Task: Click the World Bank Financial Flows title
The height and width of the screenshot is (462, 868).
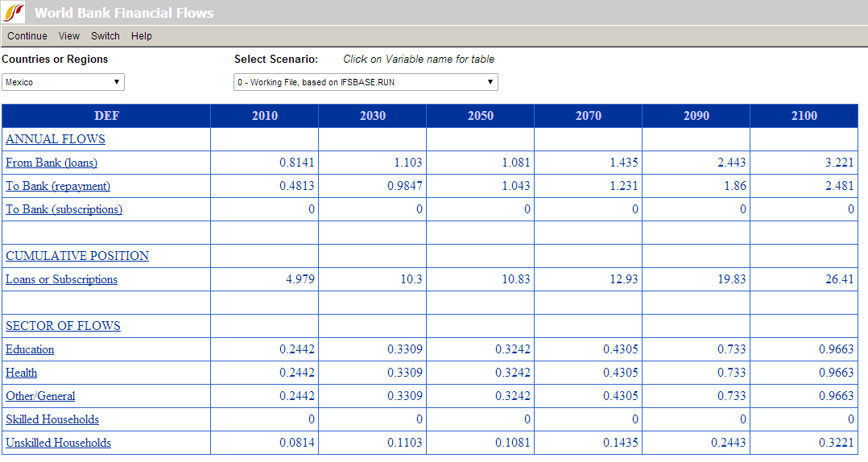Action: [x=124, y=13]
